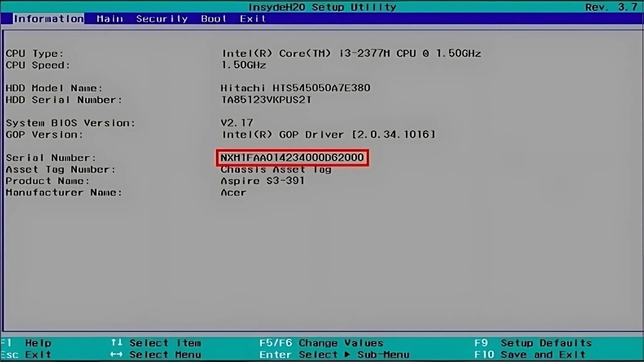The image size is (644, 362).
Task: Click the Select Item key hint
Action: coord(156,343)
